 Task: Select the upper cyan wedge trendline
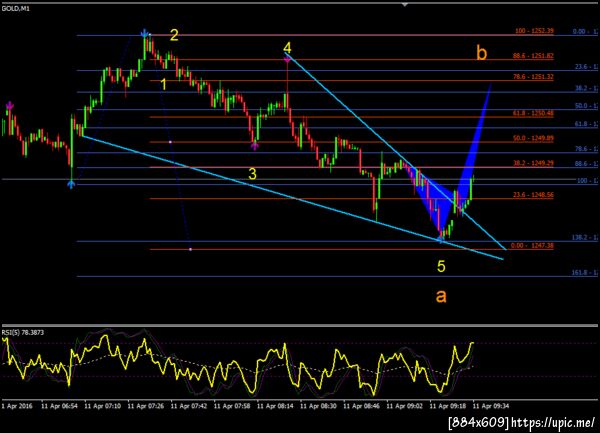396,151
